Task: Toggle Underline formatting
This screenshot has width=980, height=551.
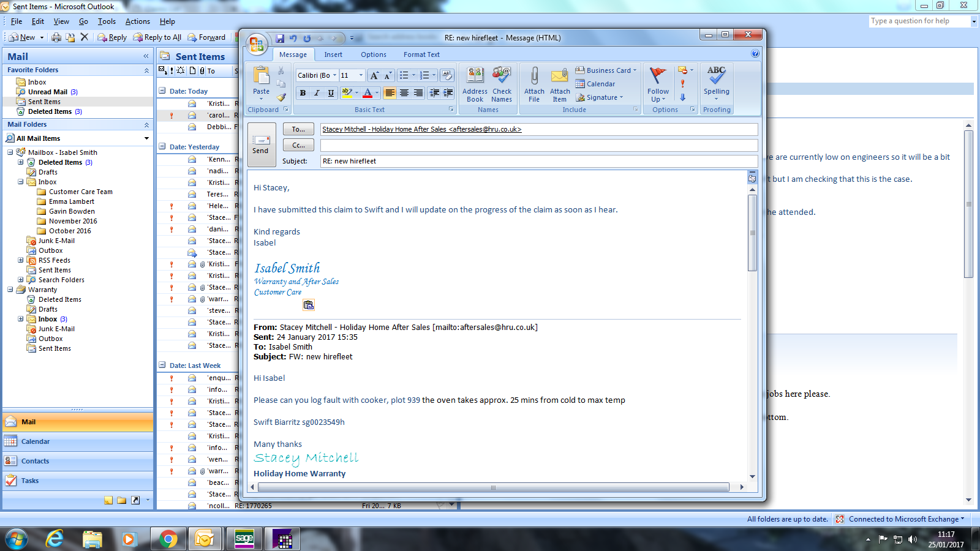Action: pos(331,93)
